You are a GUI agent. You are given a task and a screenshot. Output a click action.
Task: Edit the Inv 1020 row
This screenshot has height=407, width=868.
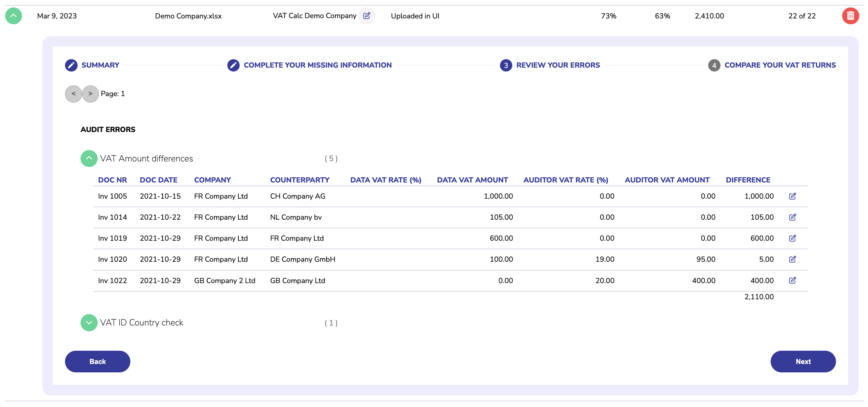pos(792,259)
